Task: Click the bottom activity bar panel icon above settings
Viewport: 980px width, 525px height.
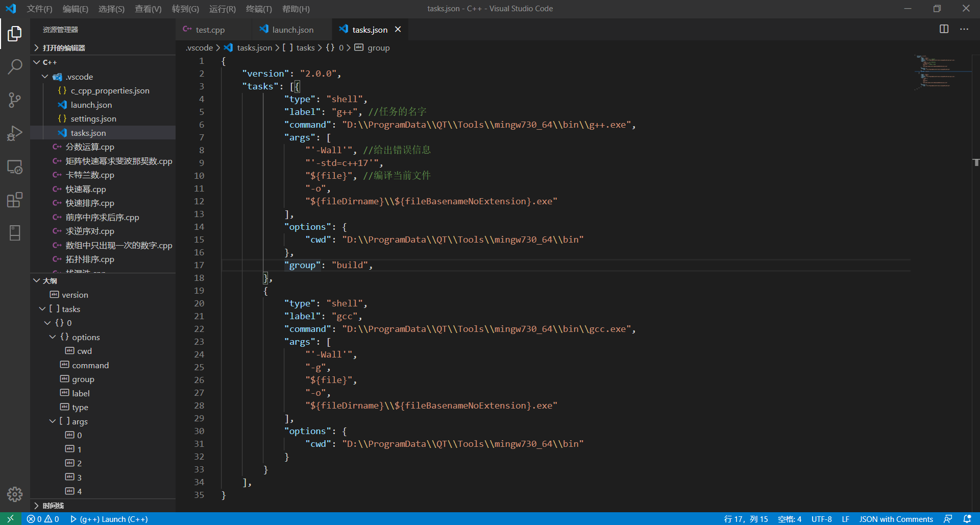Action: coord(15,233)
